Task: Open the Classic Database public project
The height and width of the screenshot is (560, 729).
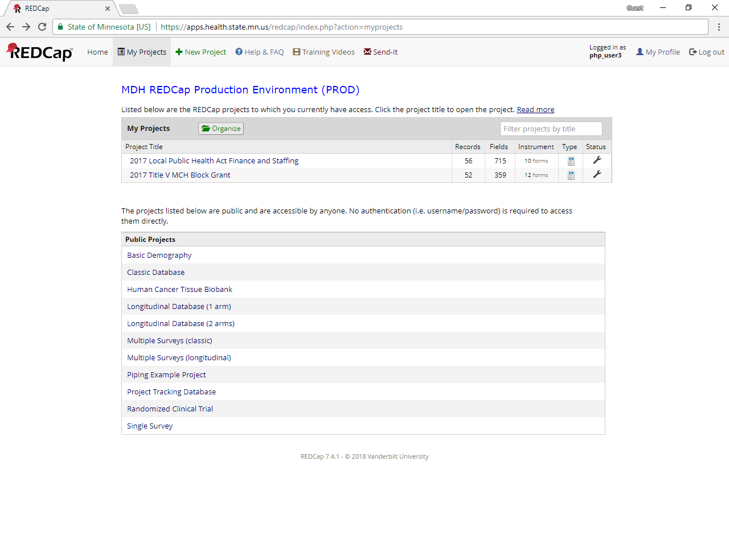Action: pos(156,273)
